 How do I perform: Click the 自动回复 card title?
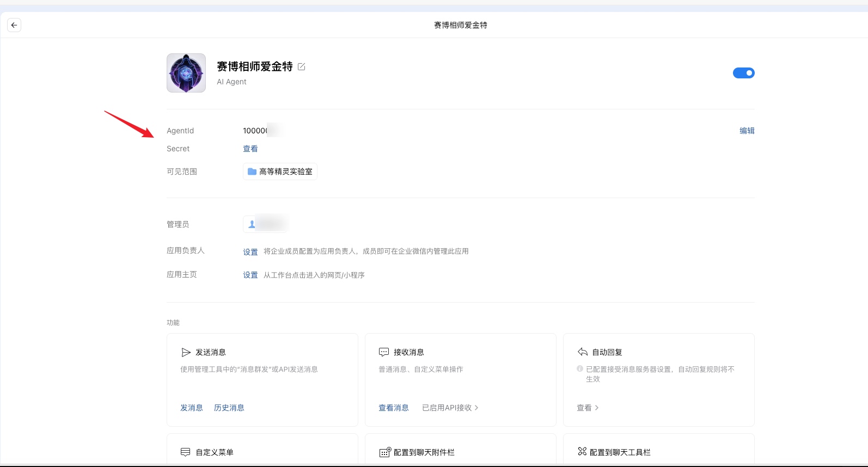(x=607, y=352)
